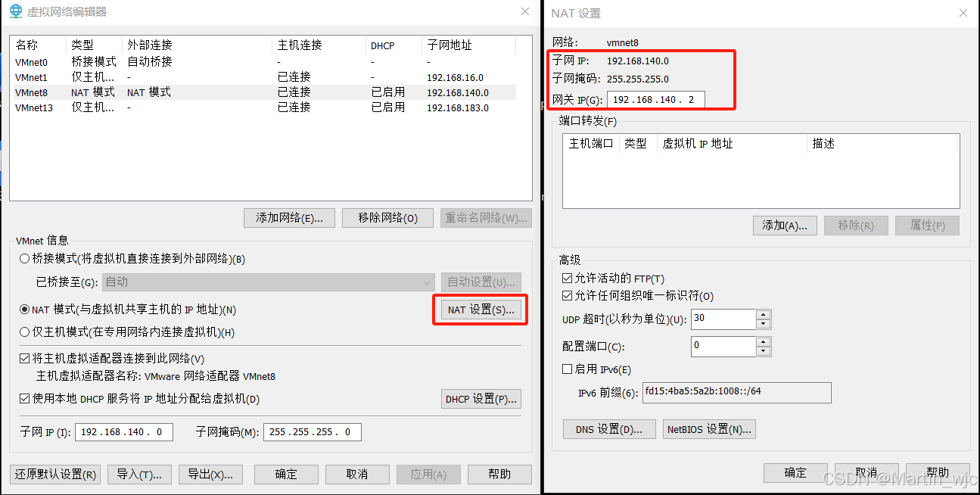
Task: Click the 子网地址 column header
Action: click(468, 45)
